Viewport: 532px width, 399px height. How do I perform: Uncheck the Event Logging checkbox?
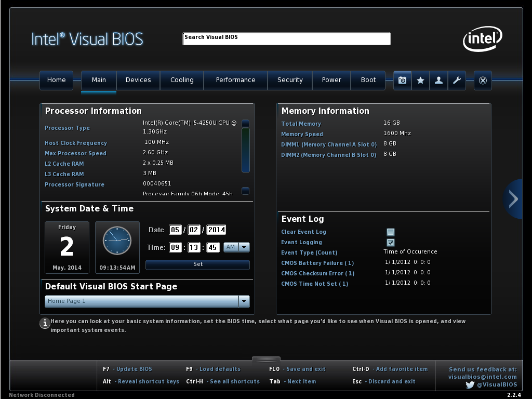(x=391, y=242)
